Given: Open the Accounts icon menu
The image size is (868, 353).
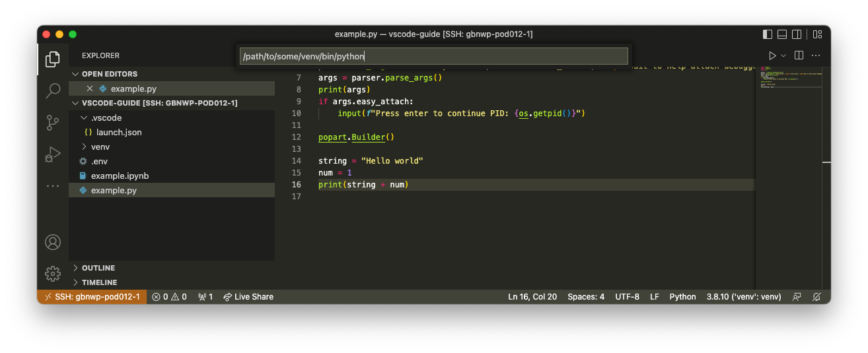Looking at the screenshot, I should (53, 242).
